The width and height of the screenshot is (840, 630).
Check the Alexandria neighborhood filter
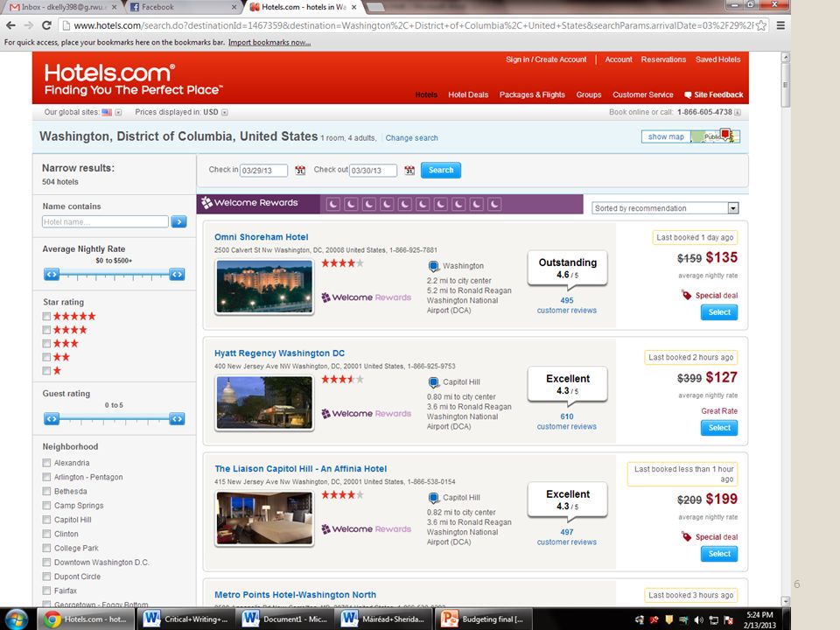coord(46,463)
